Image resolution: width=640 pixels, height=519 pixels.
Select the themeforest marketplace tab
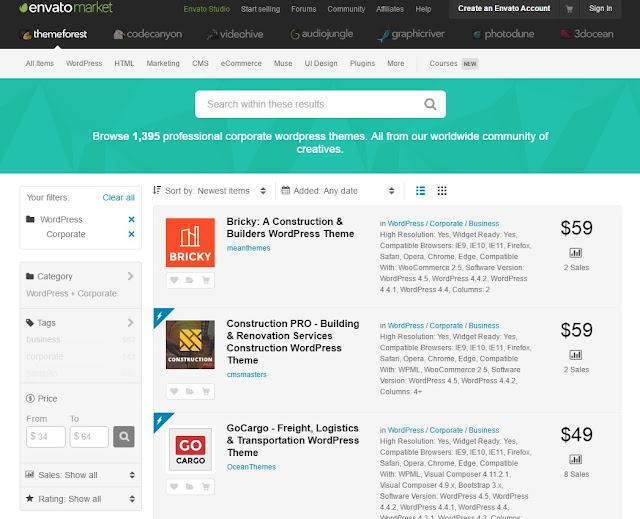click(x=53, y=34)
